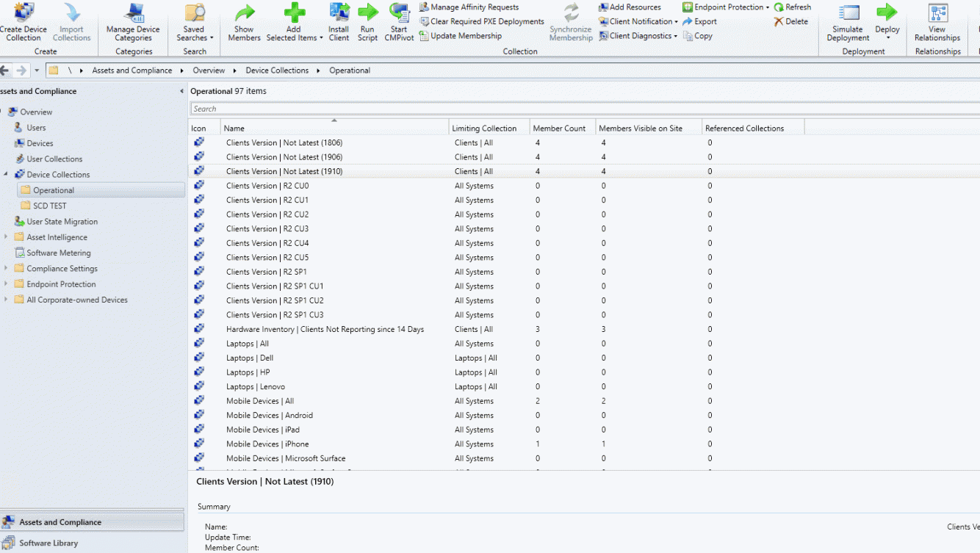
Task: Click the Synchronize Membership icon
Action: click(571, 22)
